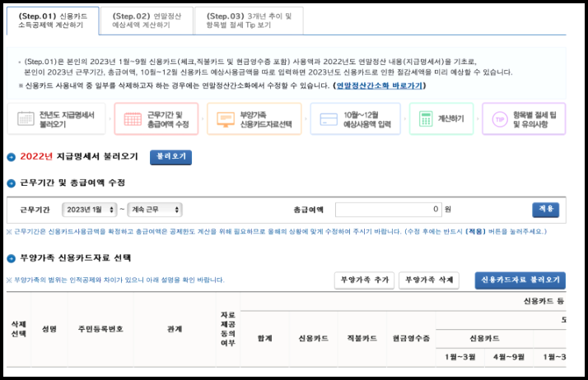This screenshot has width=588, height=380.
Task: Click the 합계 column header
Action: coord(264,338)
